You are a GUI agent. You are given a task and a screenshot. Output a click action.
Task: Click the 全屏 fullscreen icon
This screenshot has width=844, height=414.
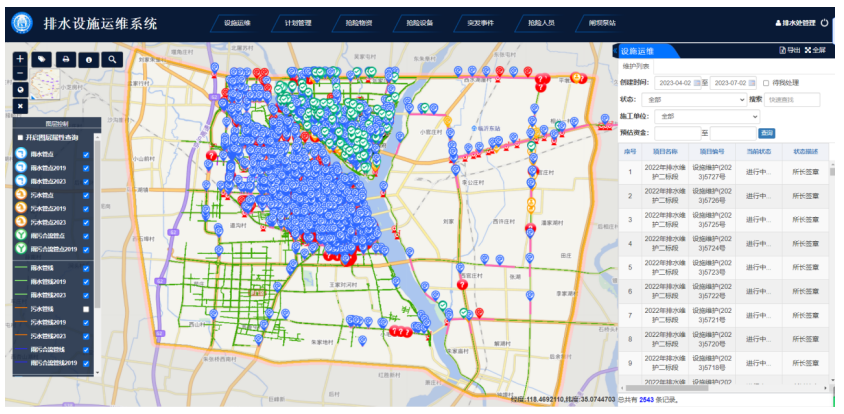point(808,50)
